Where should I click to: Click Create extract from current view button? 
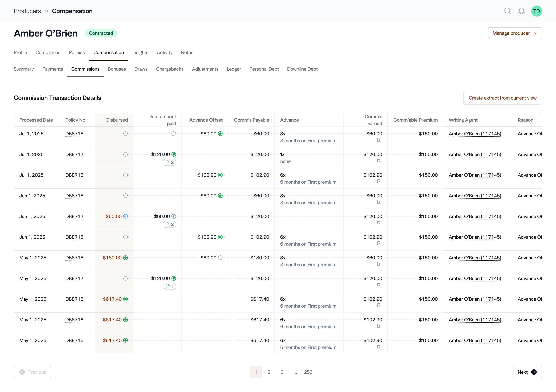tap(502, 98)
